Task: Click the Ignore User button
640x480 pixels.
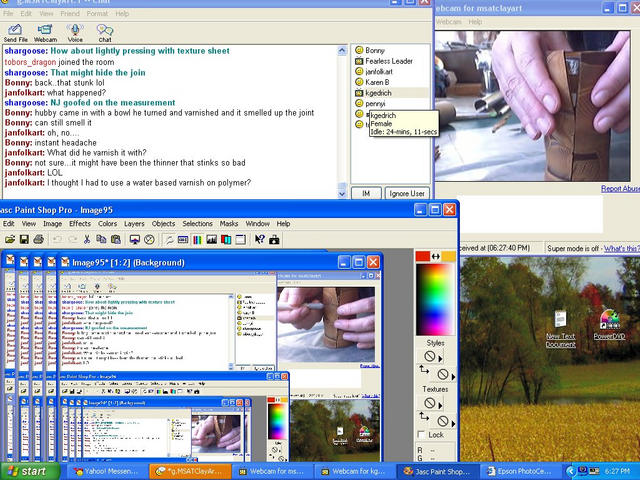Action: [x=407, y=193]
